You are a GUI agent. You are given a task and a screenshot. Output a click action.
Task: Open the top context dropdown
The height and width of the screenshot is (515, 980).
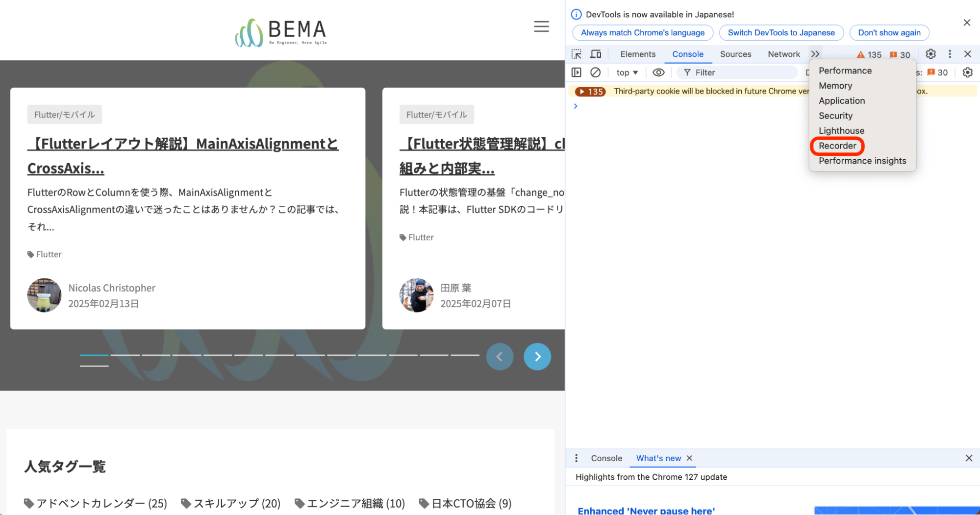pos(627,73)
